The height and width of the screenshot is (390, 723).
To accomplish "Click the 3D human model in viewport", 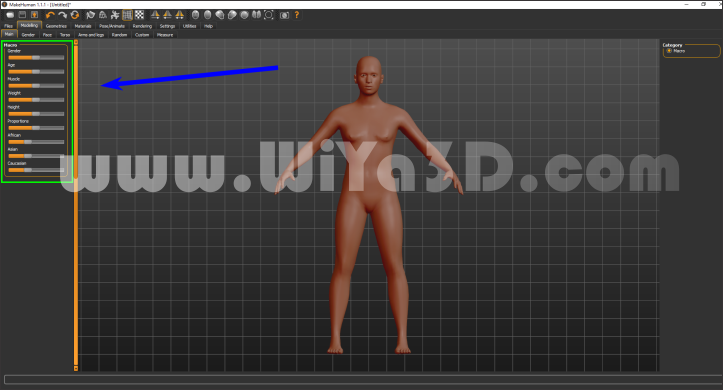I will tap(369, 205).
